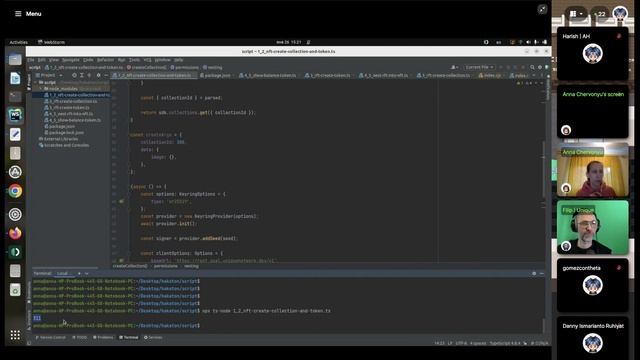Open the WebStorm app menu in top bar

click(51, 42)
